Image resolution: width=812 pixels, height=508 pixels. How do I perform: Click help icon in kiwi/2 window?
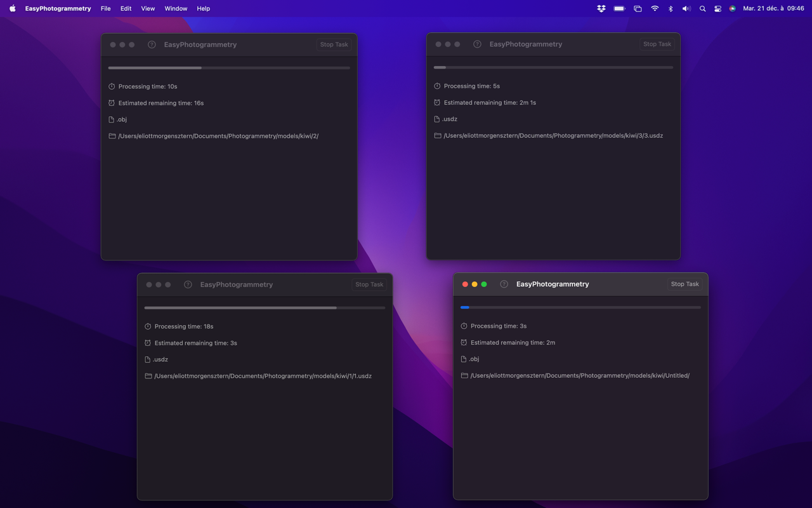click(152, 44)
